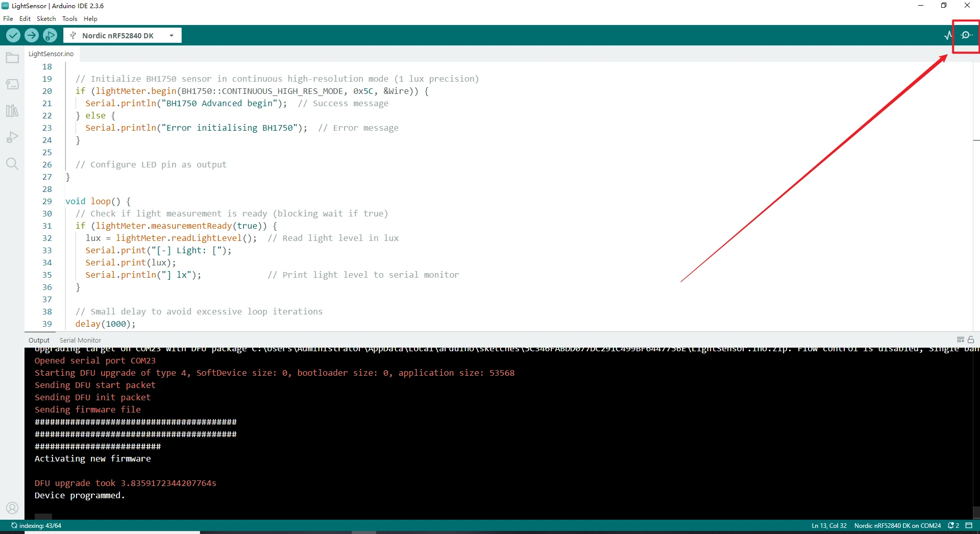Open the Nordic nRF52840 DK board dropdown
The height and width of the screenshot is (534, 980).
point(122,35)
